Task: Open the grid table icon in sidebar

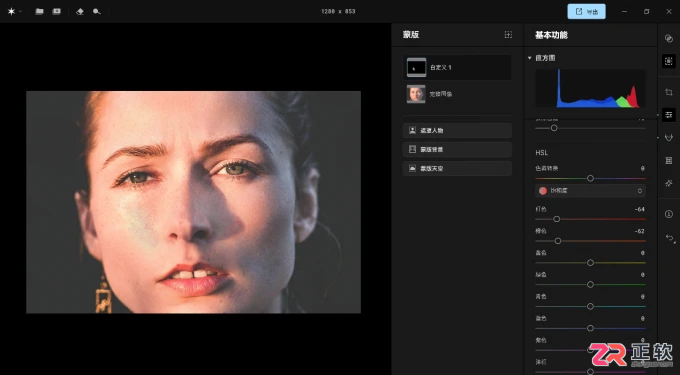Action: (669, 160)
